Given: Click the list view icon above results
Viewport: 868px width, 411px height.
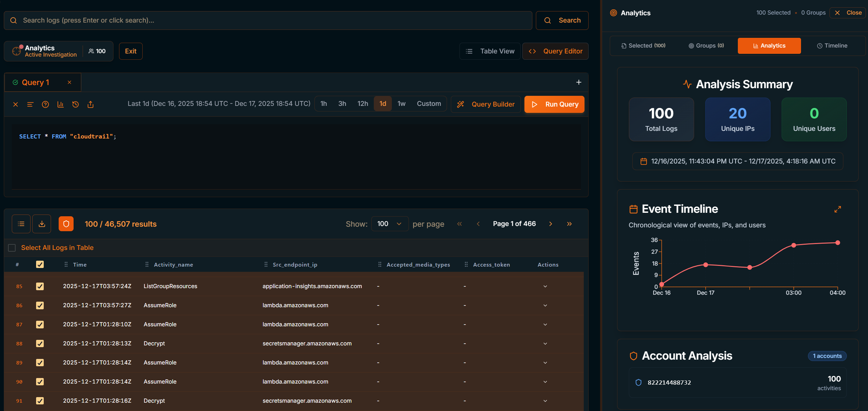Looking at the screenshot, I should pos(21,224).
